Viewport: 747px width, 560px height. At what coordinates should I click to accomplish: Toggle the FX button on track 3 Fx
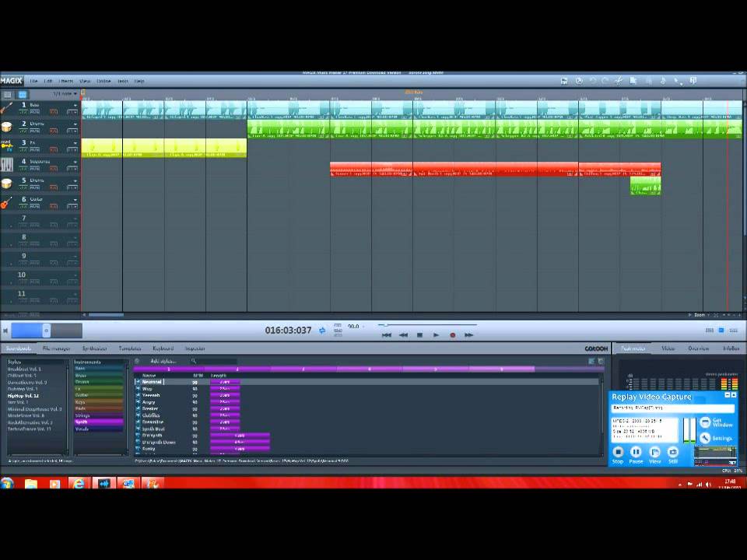coord(54,149)
